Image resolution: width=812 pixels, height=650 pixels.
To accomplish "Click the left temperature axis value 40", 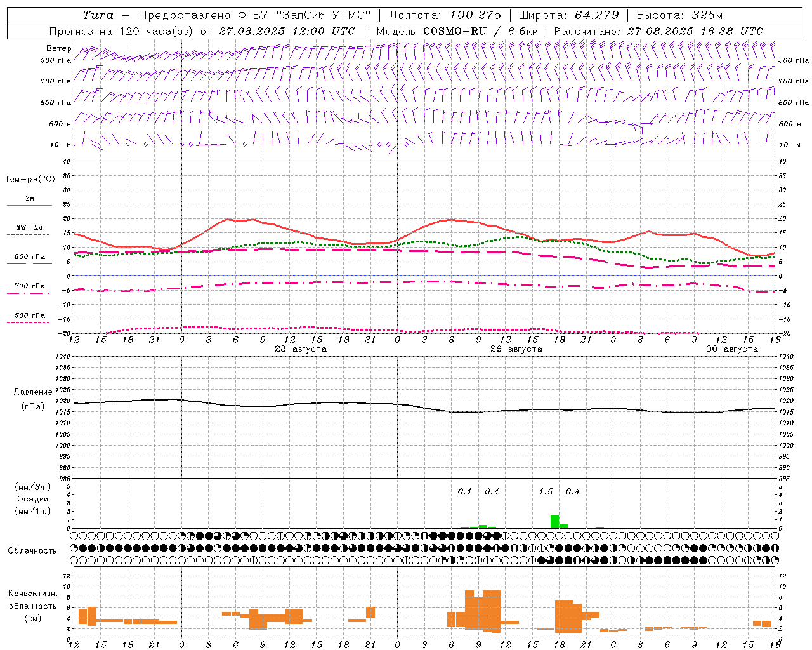I will [x=66, y=162].
